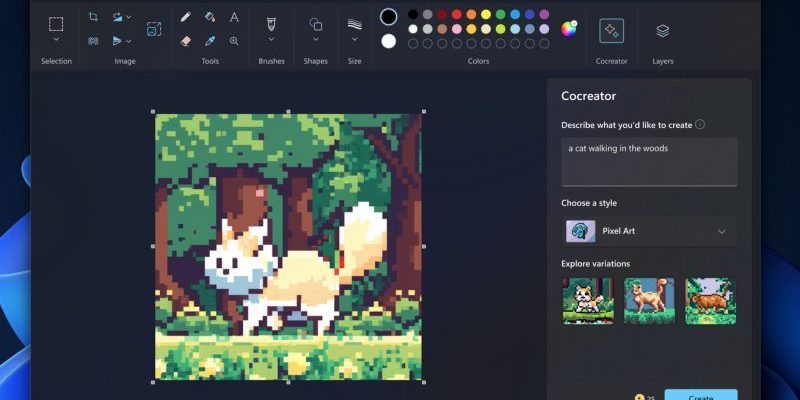Pick the pink palette swatch
The height and width of the screenshot is (400, 800).
point(457,29)
